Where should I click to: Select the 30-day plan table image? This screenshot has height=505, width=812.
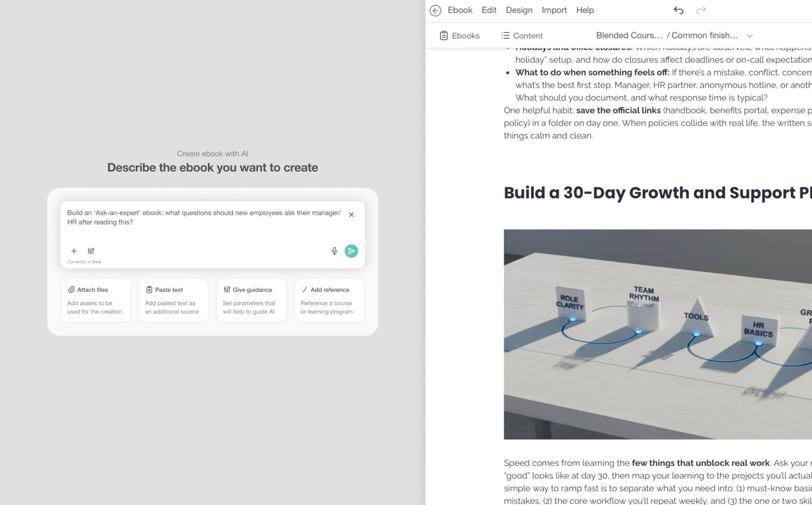point(657,334)
